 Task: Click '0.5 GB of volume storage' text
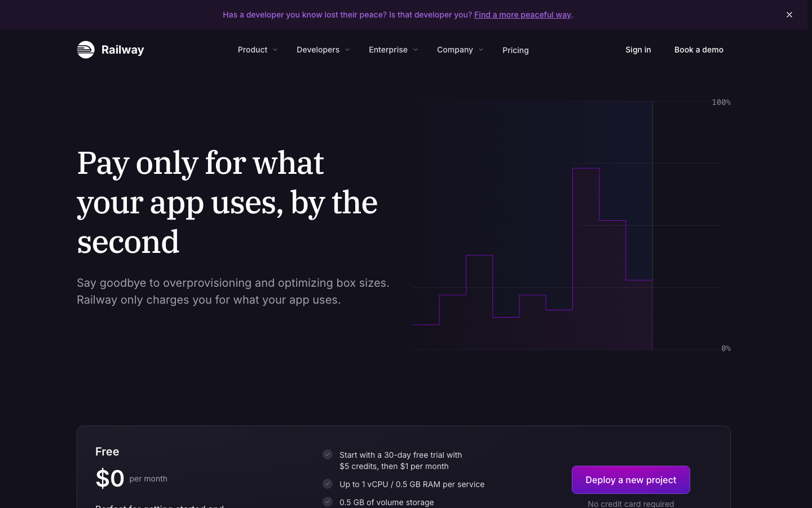click(x=387, y=502)
